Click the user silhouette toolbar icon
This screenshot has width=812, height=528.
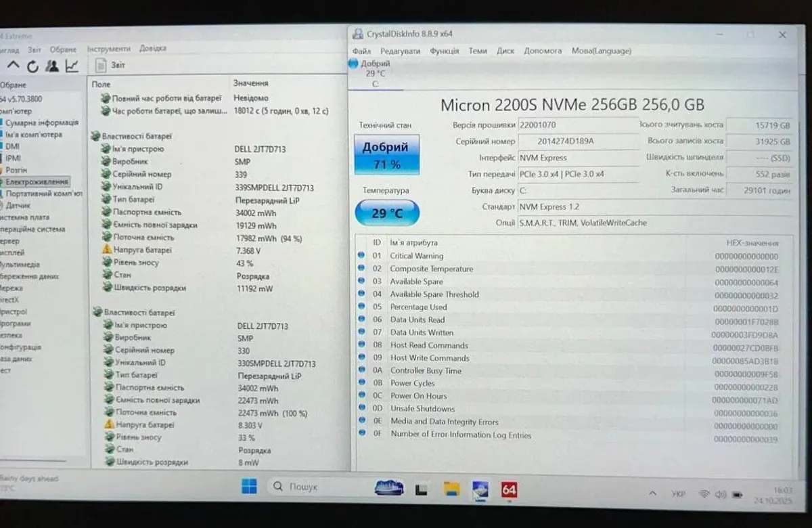(52, 66)
